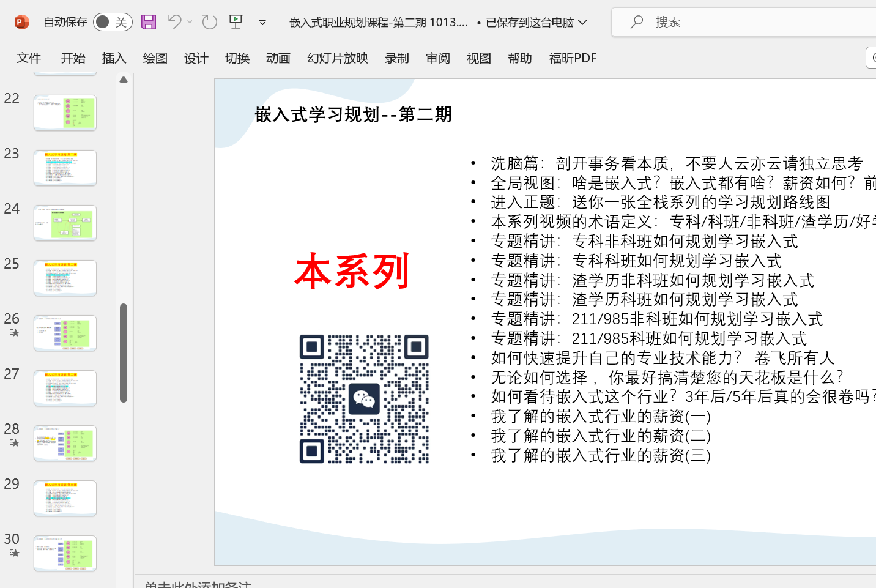Click bullet 专题精讲:专科非科班如何规划学习嵌入式

click(644, 241)
